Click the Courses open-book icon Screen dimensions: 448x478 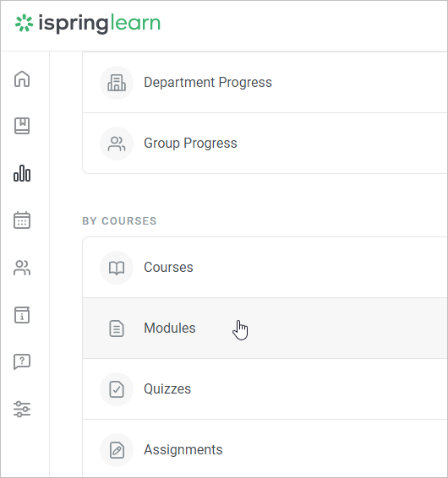(x=117, y=268)
